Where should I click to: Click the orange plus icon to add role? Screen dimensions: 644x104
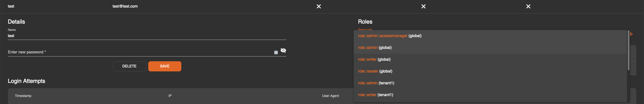tap(631, 34)
